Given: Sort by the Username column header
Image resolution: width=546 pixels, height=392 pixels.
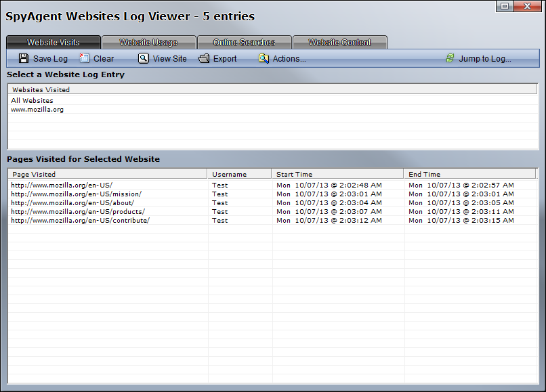Looking at the screenshot, I should pyautogui.click(x=239, y=174).
